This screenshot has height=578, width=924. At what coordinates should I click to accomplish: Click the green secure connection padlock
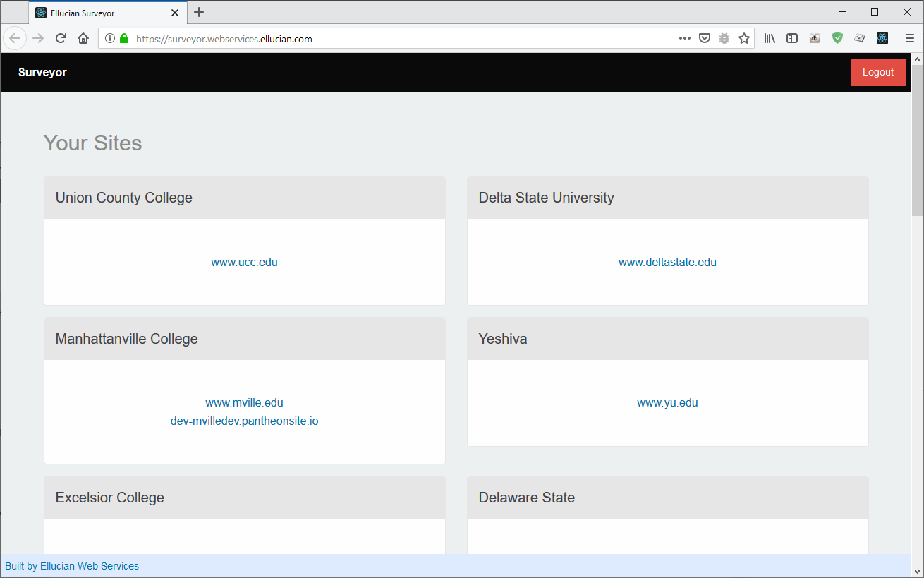coord(124,39)
